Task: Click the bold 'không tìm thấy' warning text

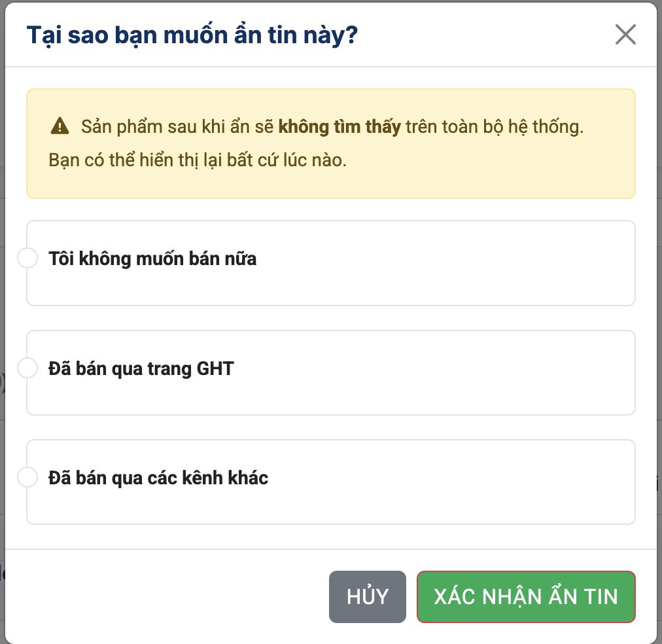Action: 340,127
